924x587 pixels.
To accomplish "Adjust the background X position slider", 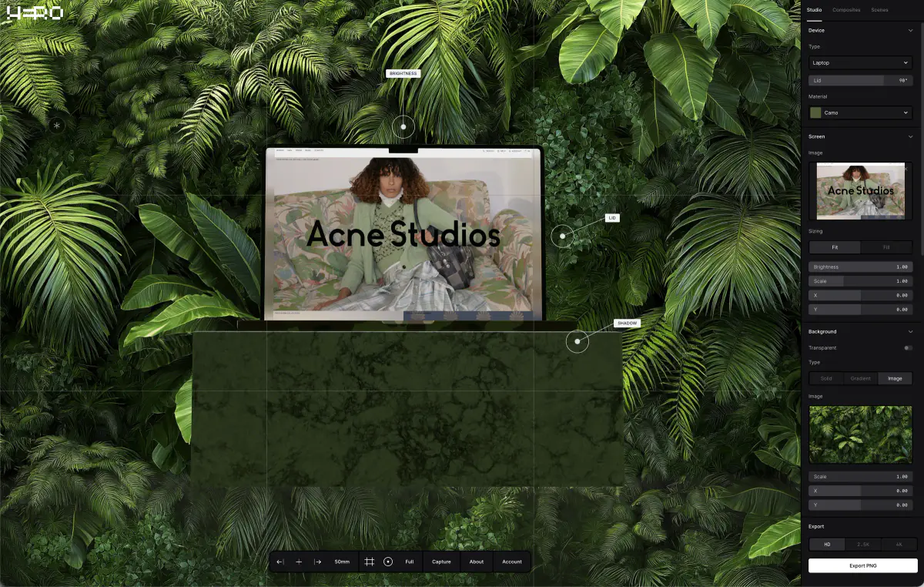I will (x=860, y=491).
